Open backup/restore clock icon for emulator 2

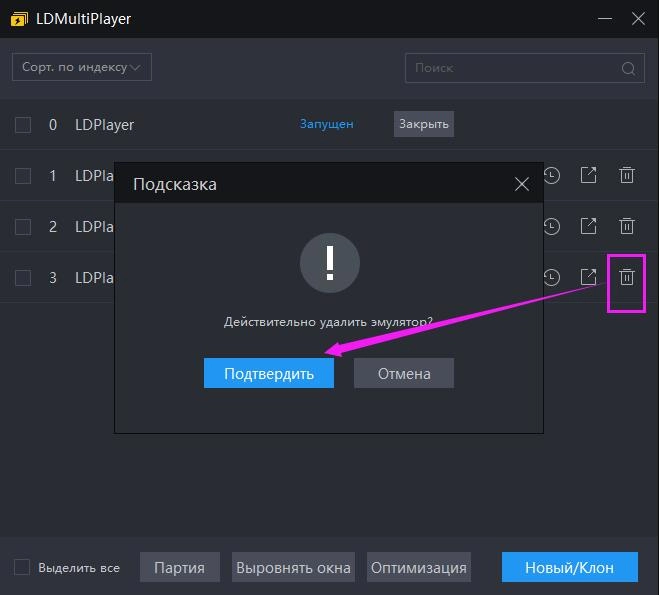tap(552, 226)
